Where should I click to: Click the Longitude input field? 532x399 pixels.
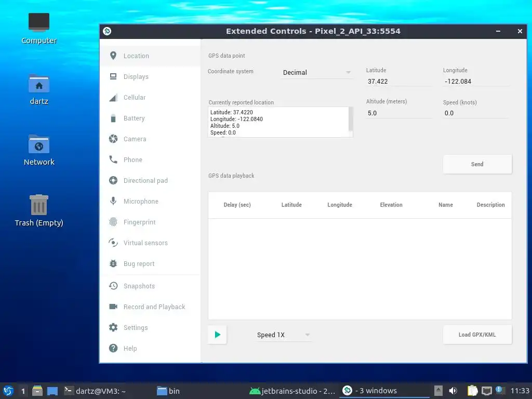[x=476, y=82]
